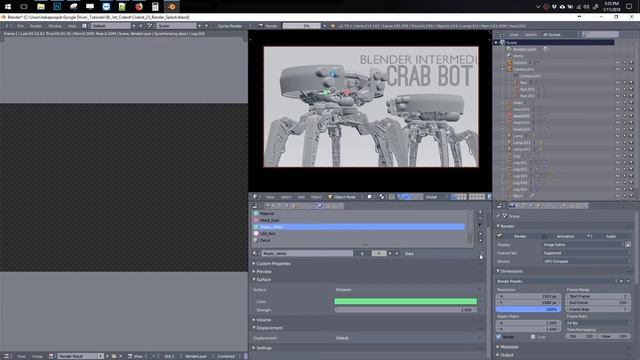The image size is (640, 360).
Task: Open the Render menu in top bar
Action: [36, 26]
